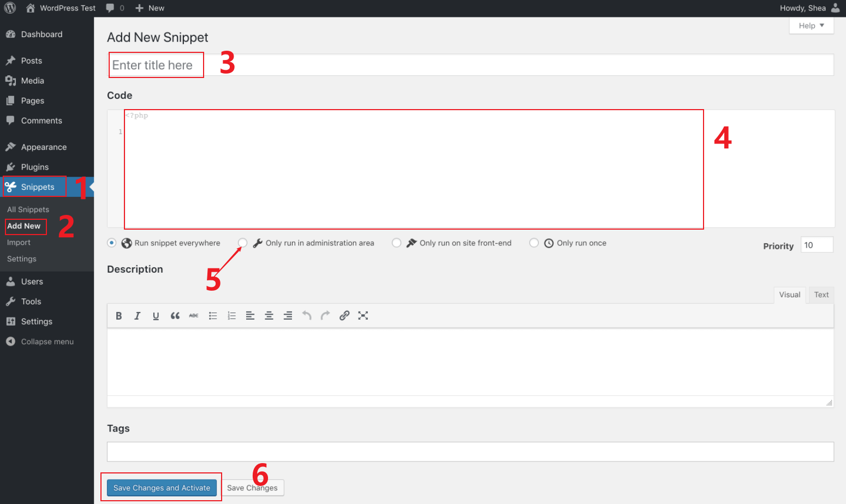
Task: Click the WordPress logo icon
Action: pyautogui.click(x=10, y=8)
